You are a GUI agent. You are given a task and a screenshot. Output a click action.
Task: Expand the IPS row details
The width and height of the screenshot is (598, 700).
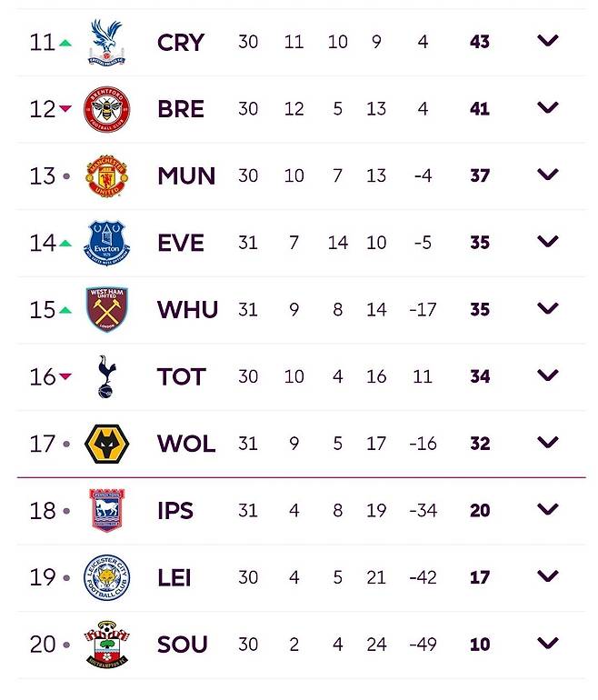coord(547,509)
